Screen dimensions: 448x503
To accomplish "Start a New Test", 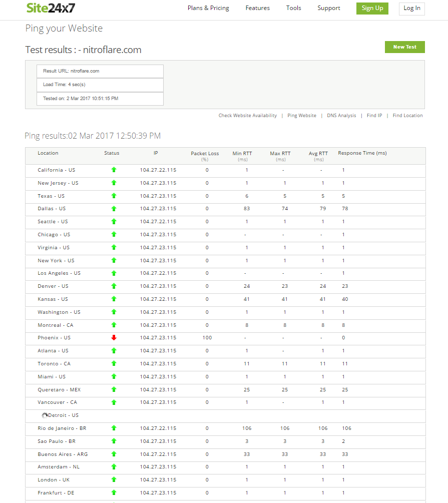I will tap(404, 47).
